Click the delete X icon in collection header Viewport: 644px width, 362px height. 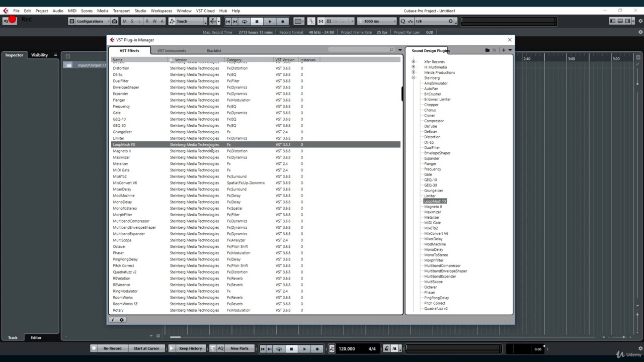(x=495, y=50)
